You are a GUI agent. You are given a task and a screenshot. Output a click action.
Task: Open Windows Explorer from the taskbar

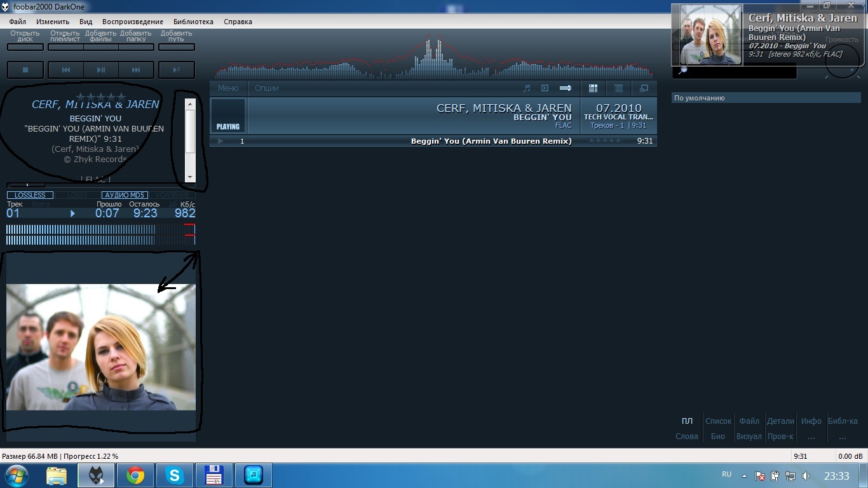pos(57,475)
